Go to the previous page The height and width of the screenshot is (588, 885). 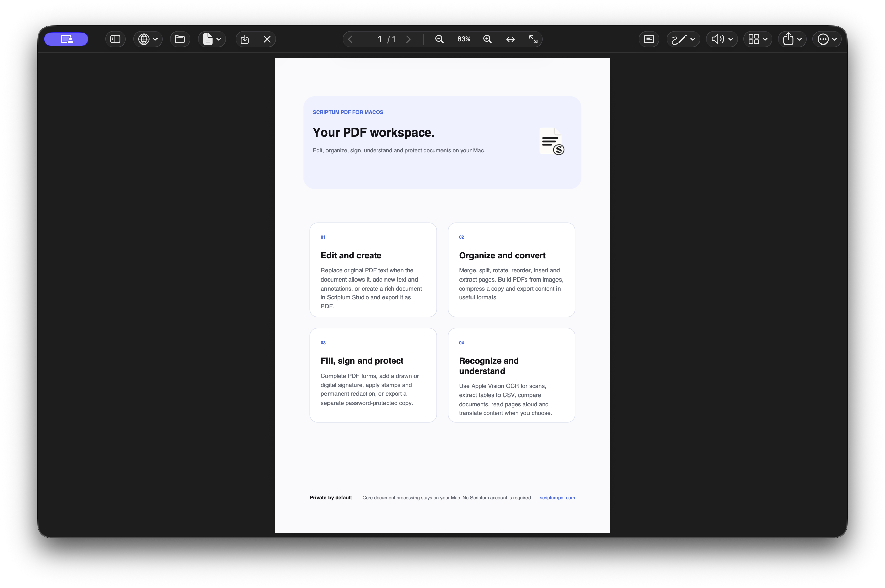[x=350, y=39]
